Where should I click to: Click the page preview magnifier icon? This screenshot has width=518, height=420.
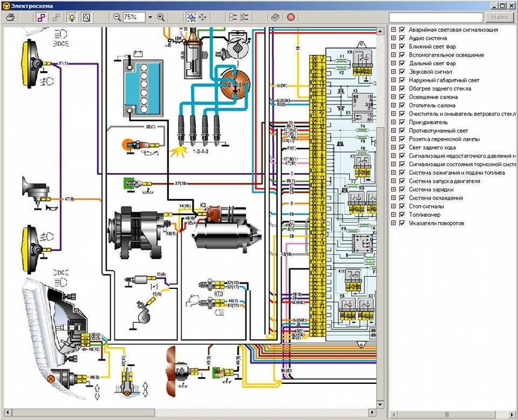pyautogui.click(x=86, y=17)
